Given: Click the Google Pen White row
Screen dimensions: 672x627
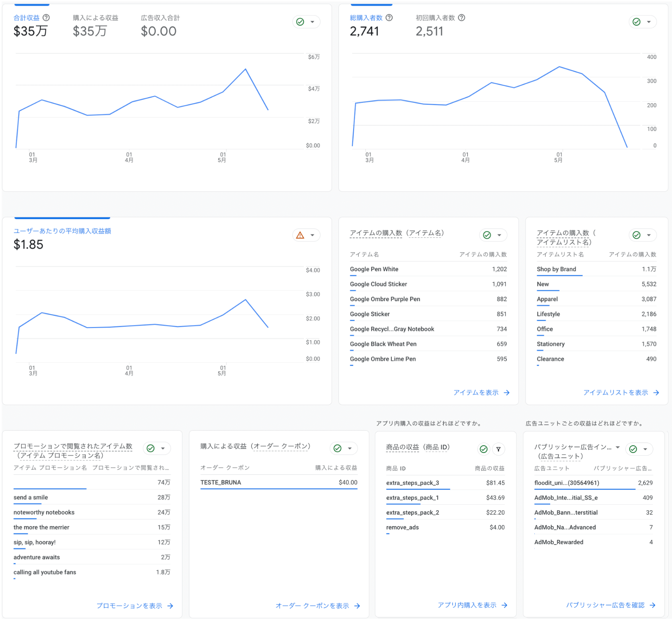Looking at the screenshot, I should 428,269.
